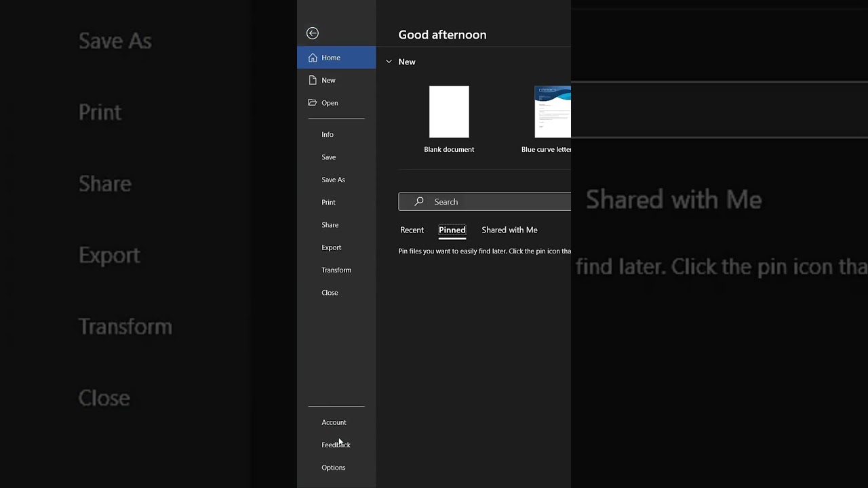Click the Blank document caption
Image resolution: width=868 pixels, height=488 pixels.
[449, 149]
